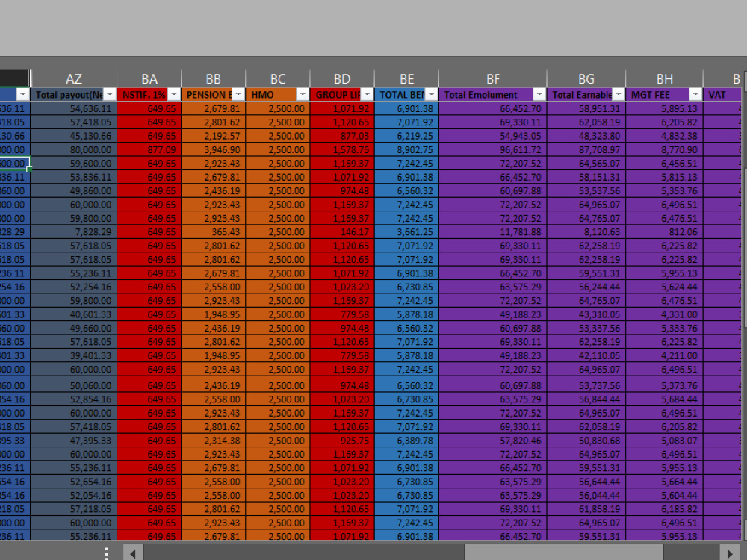
Task: Open the Total payout filter dropdown
Action: (110, 94)
